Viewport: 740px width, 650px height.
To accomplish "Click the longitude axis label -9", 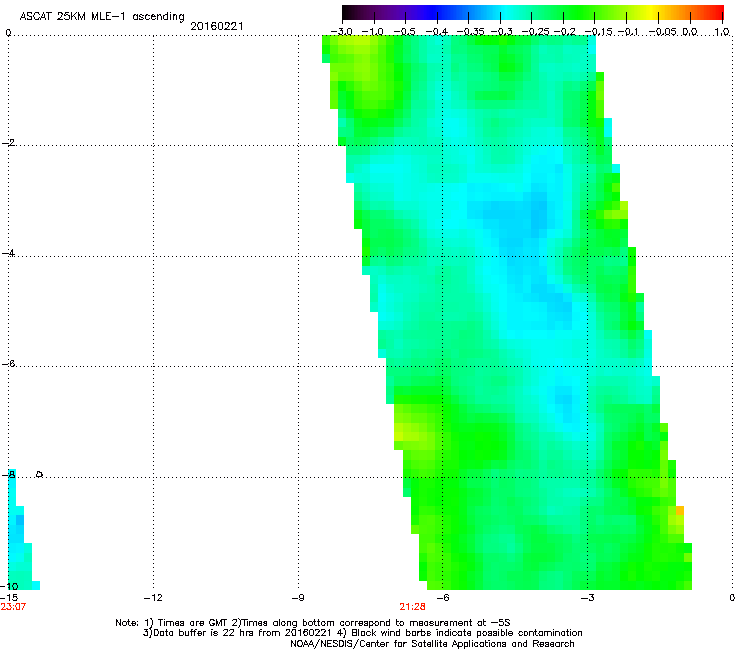I will tap(298, 598).
